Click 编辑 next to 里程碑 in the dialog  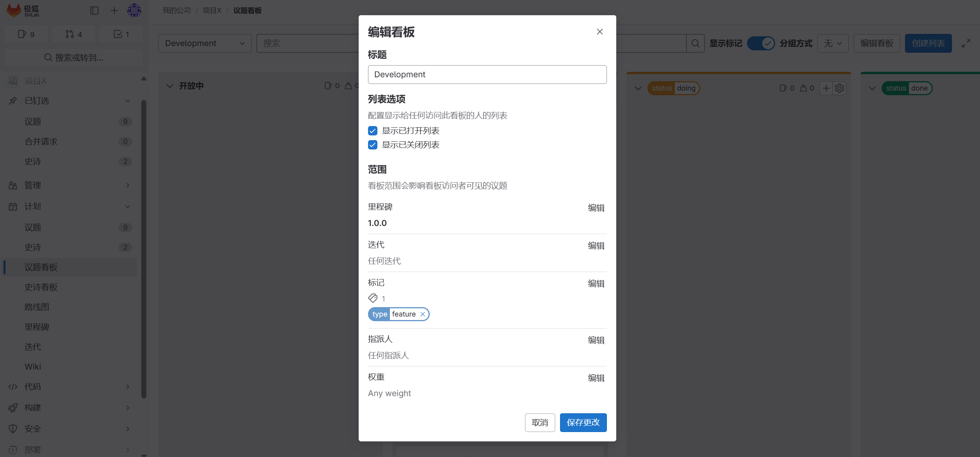click(596, 208)
